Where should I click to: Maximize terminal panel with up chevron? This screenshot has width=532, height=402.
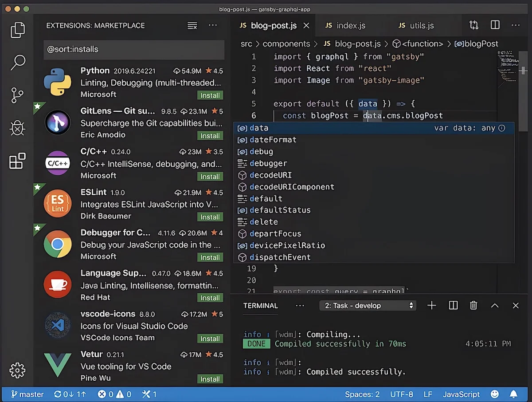point(495,305)
